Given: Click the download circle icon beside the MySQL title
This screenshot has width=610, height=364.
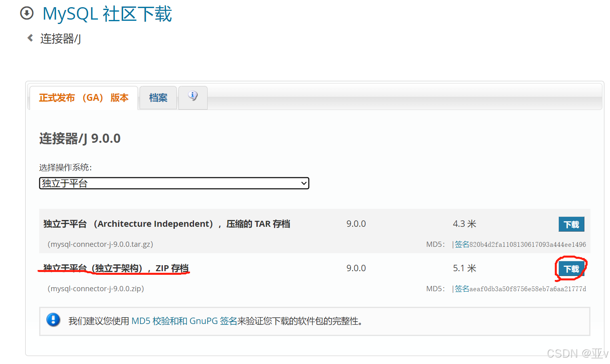Looking at the screenshot, I should [27, 13].
